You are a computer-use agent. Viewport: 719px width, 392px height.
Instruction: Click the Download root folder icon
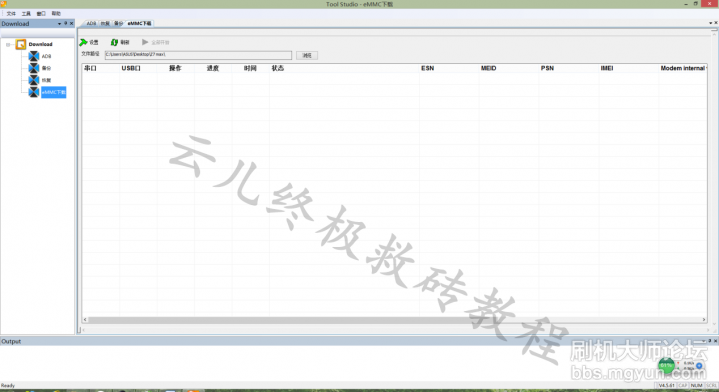21,44
